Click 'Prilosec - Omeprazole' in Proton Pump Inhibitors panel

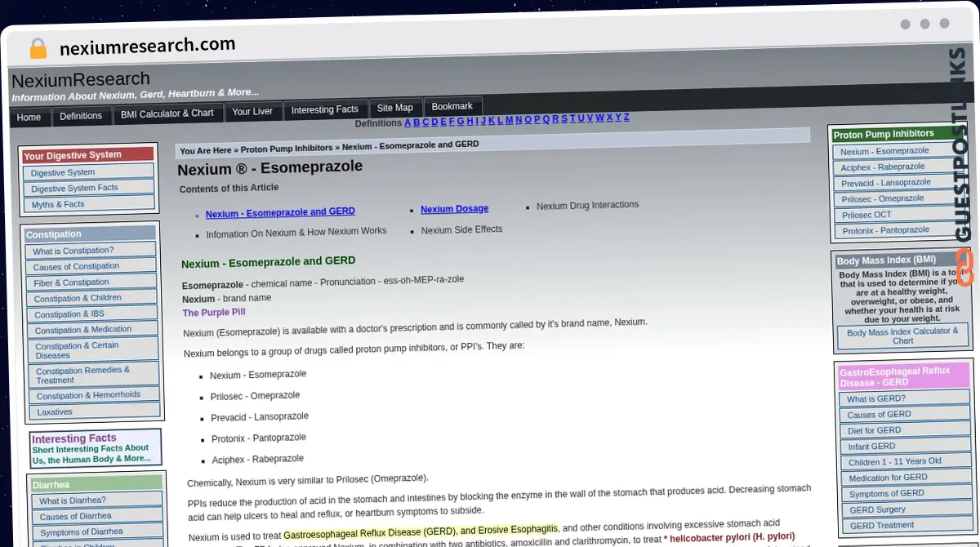point(884,198)
